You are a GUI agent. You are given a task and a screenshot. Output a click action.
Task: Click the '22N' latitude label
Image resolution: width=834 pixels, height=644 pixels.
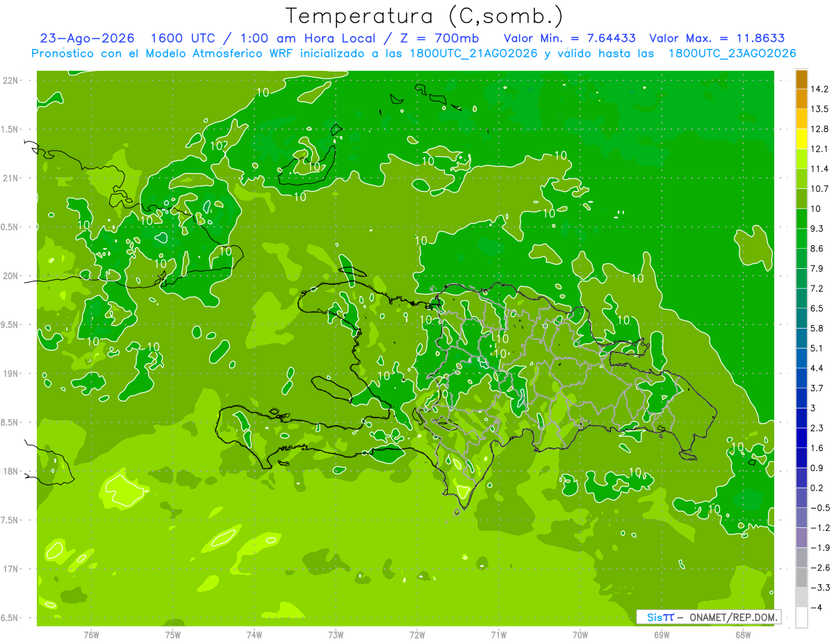tap(10, 81)
